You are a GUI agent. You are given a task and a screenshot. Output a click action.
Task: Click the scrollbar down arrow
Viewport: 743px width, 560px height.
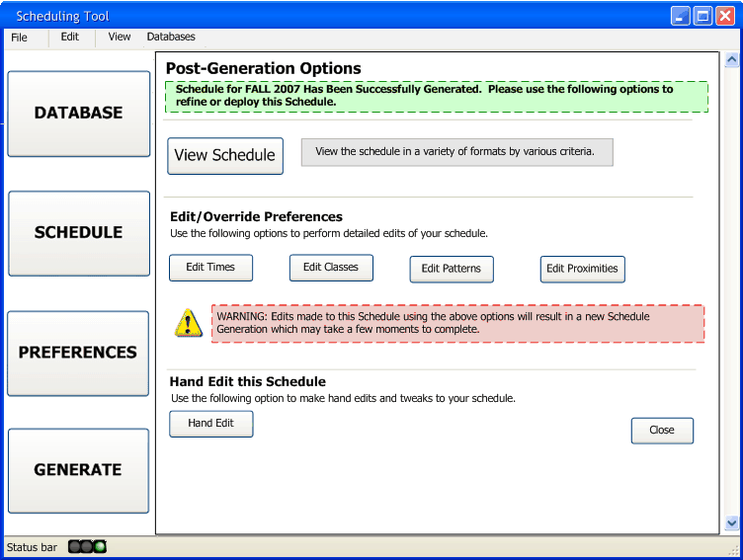click(731, 523)
